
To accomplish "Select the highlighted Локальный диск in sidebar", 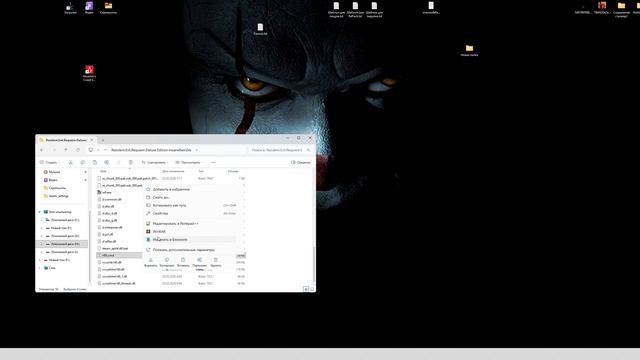I will pos(62,244).
